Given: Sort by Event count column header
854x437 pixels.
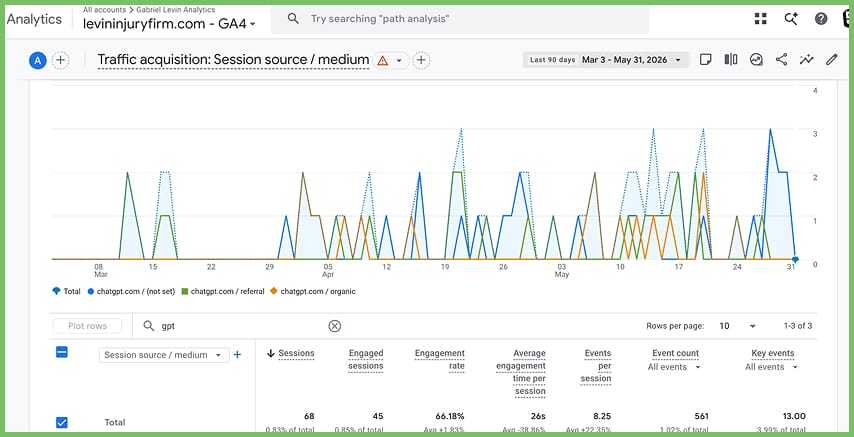Looking at the screenshot, I should tap(675, 354).
